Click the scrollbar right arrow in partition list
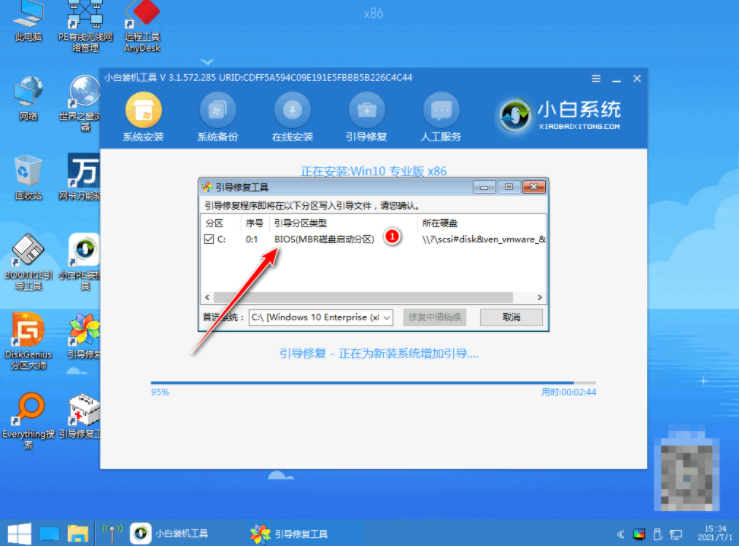This screenshot has width=739, height=547. tap(540, 297)
